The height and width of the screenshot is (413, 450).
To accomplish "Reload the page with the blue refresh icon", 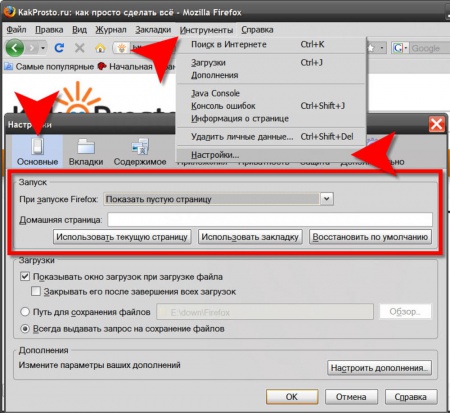I will 59,48.
